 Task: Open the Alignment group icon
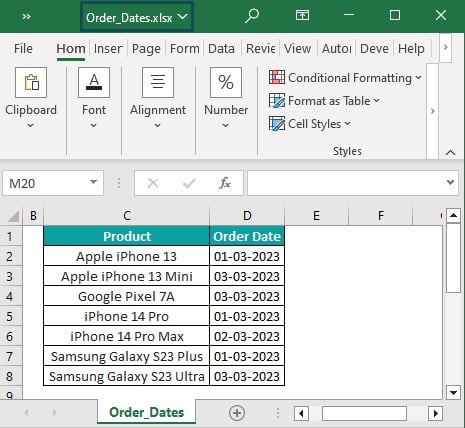tap(158, 82)
